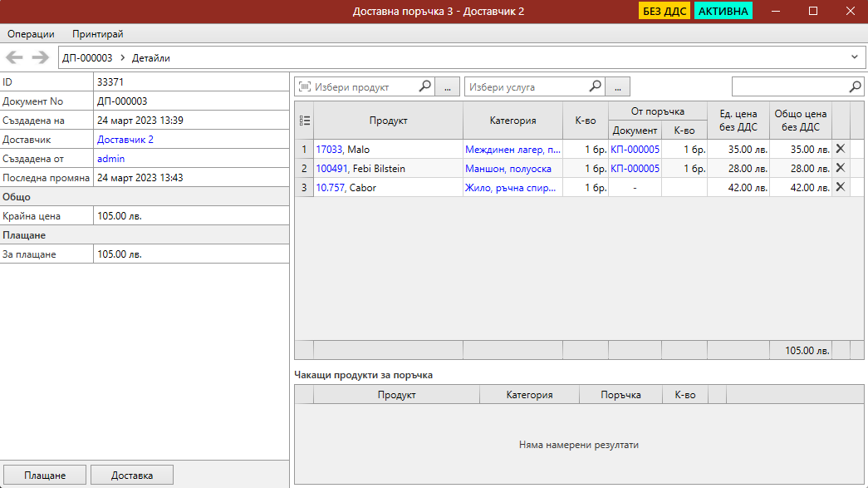Click the table footer total 105.00 лв.
The image size is (868, 488).
807,351
